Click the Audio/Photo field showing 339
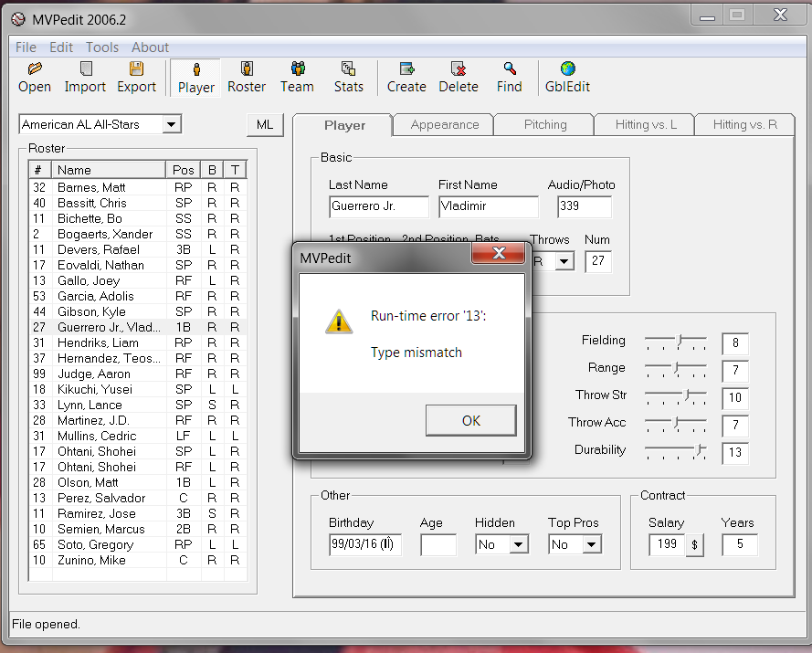 585,206
